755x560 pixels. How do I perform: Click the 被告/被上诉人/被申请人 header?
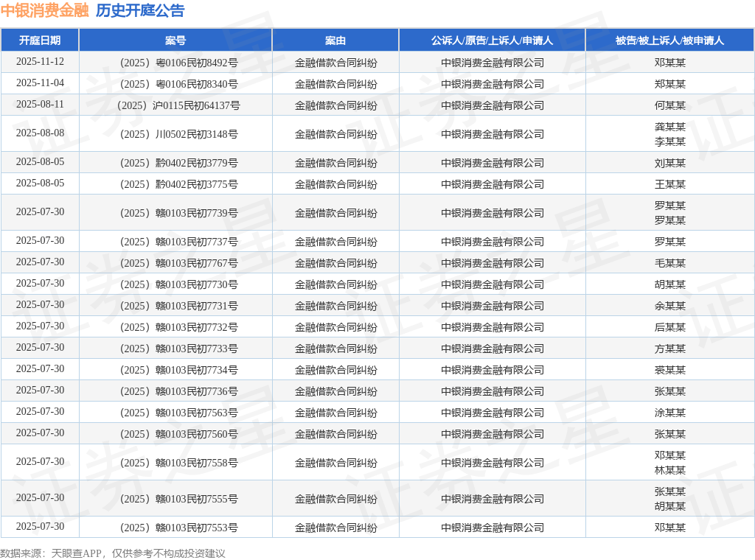[x=669, y=41]
